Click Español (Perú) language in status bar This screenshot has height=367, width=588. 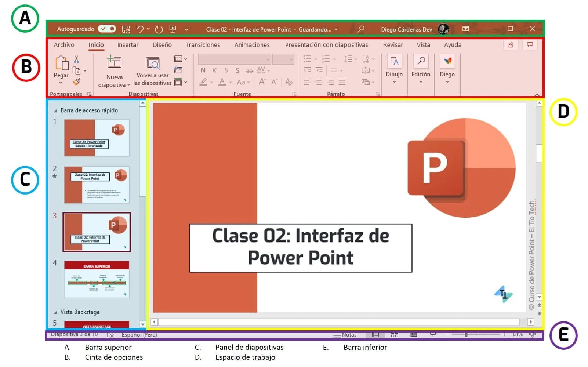click(139, 335)
